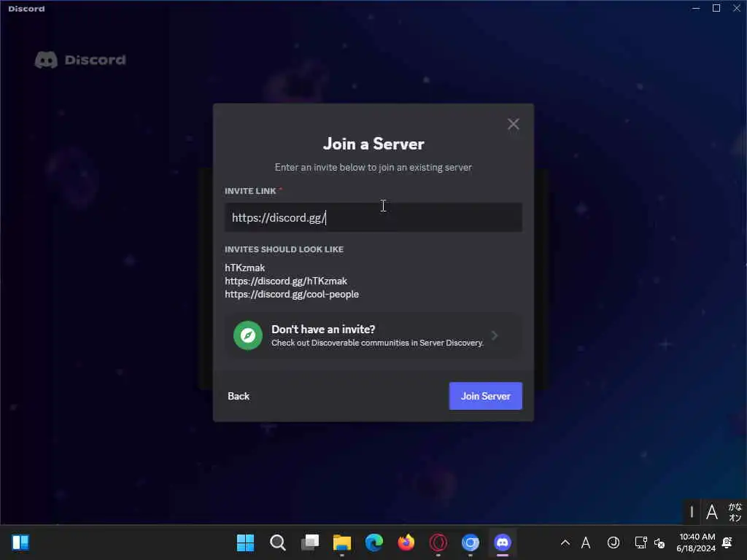Open the clock and date 10:40 AM
747x560 pixels.
[696, 542]
